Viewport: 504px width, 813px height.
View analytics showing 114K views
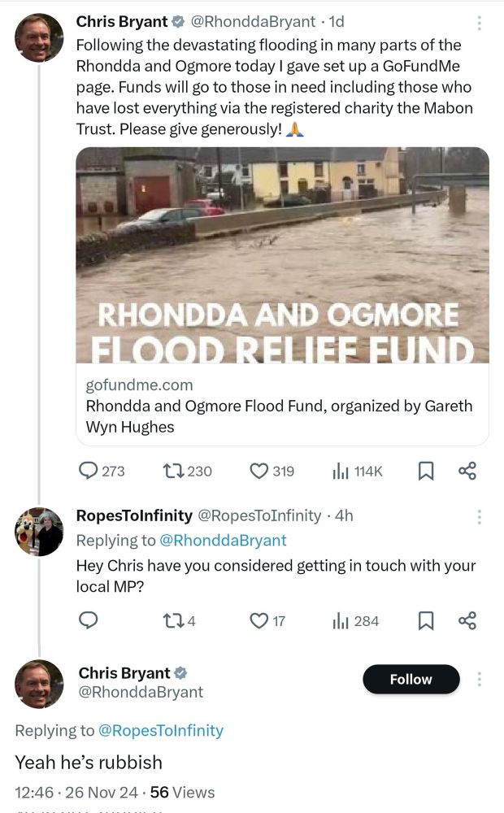click(342, 471)
